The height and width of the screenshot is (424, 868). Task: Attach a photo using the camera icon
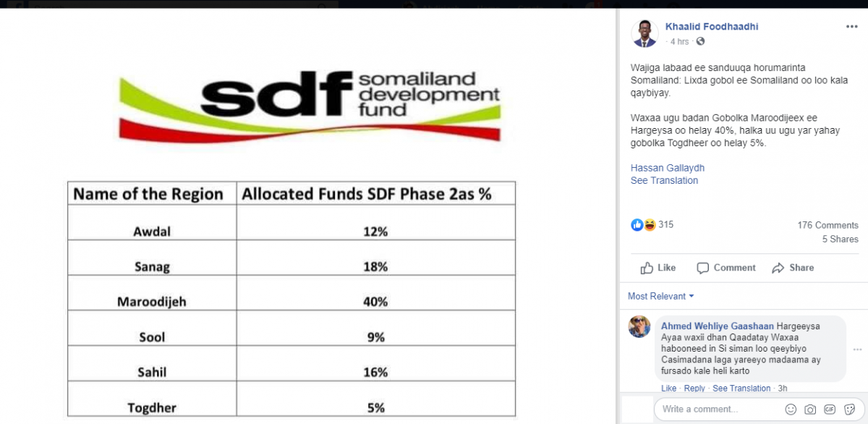pos(810,410)
